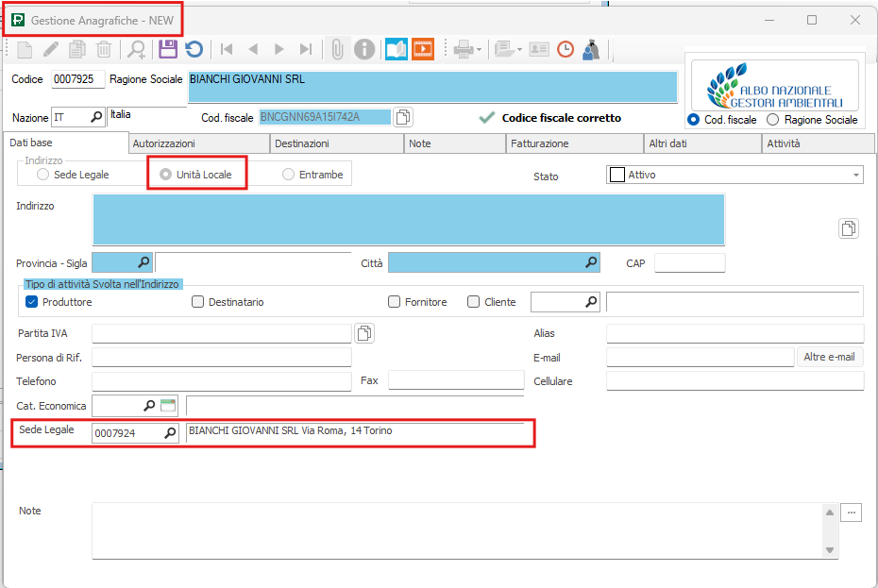Click the clock history icon in toolbar
This screenshot has width=878, height=588.
click(x=566, y=49)
